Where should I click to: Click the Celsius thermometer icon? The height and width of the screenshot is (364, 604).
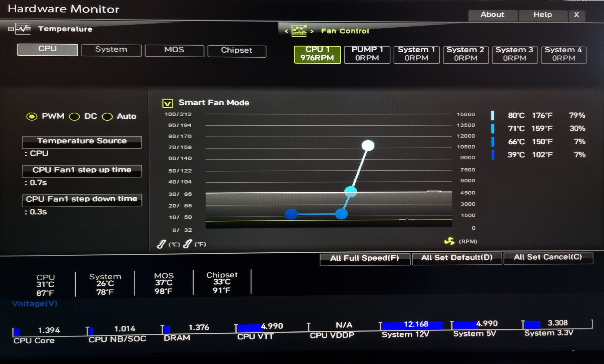(161, 244)
